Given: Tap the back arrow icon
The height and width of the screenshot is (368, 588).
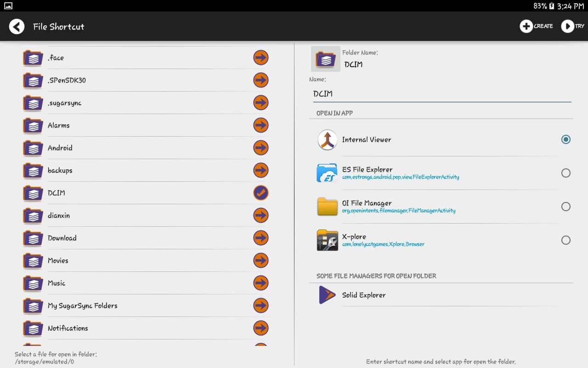Looking at the screenshot, I should [17, 27].
